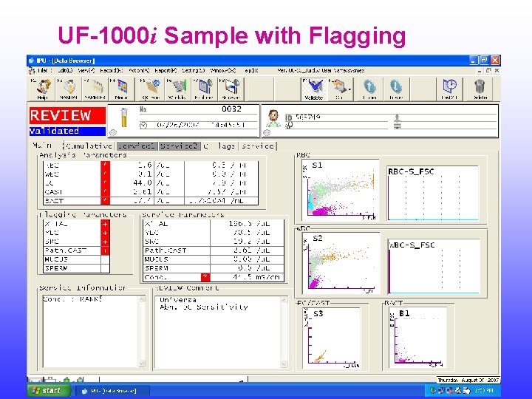Open the View menu
532x399 pixels.
pos(86,71)
